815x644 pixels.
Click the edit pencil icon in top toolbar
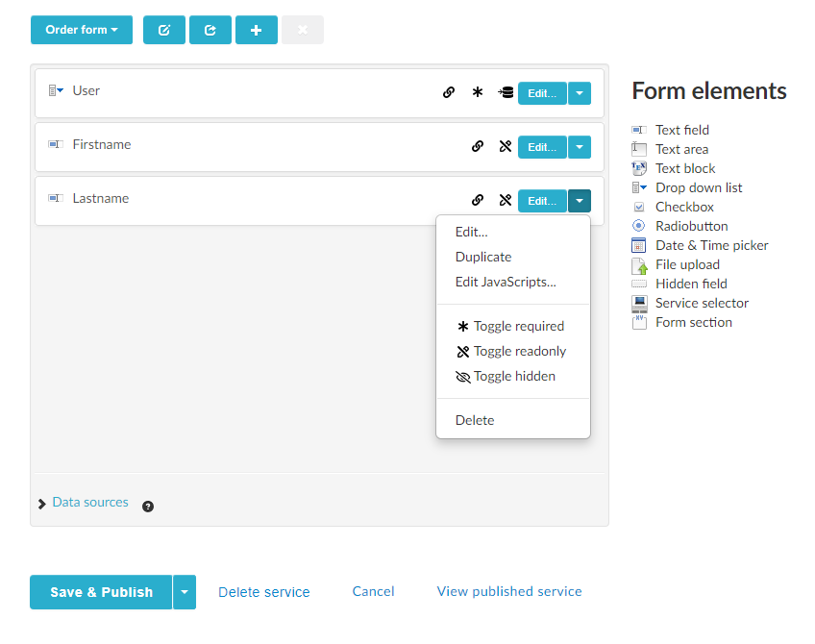point(164,30)
